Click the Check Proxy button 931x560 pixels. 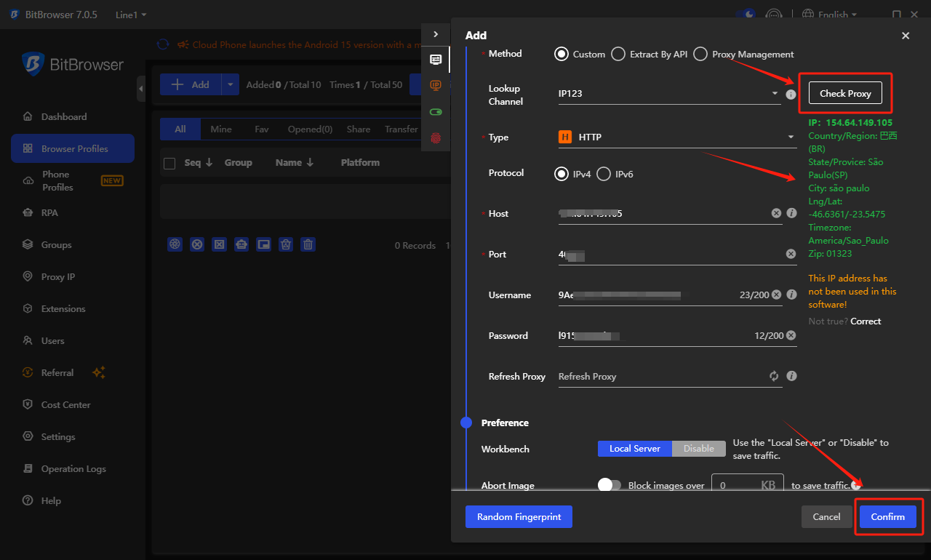[845, 93]
